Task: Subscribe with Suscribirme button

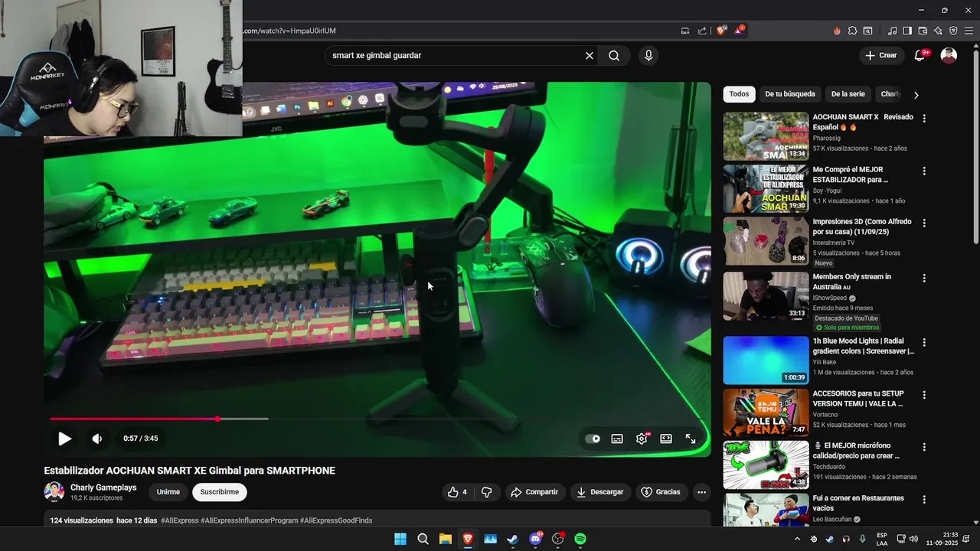Action: (x=220, y=492)
